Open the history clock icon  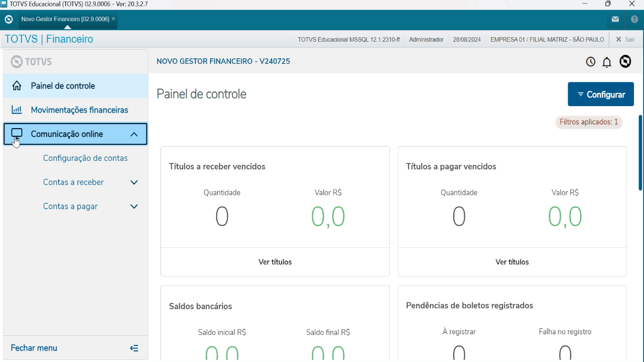591,62
